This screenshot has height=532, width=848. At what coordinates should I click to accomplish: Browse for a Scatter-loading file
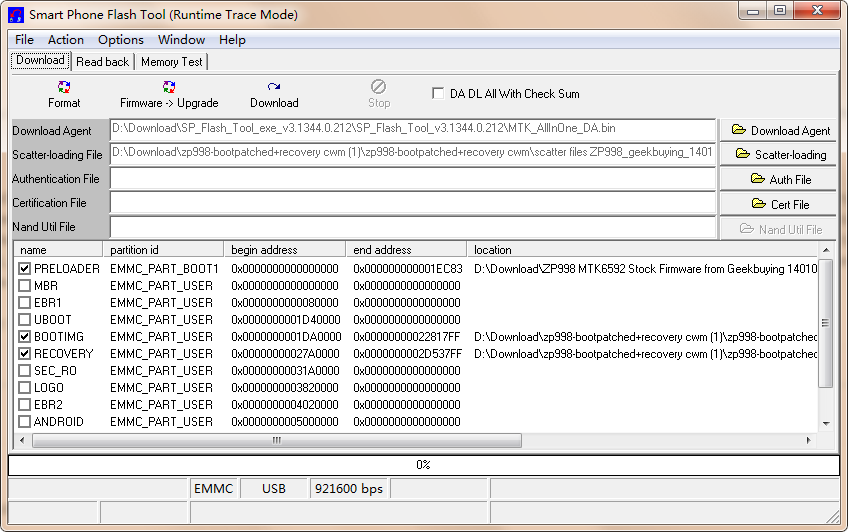click(x=778, y=155)
